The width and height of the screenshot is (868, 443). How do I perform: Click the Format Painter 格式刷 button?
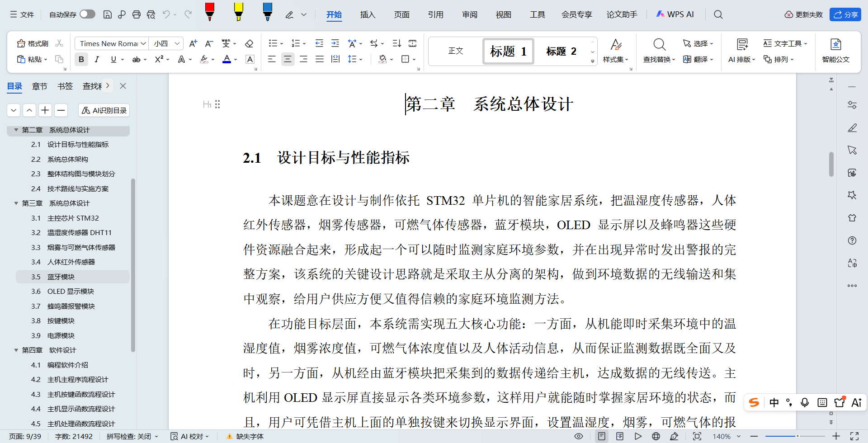point(33,43)
